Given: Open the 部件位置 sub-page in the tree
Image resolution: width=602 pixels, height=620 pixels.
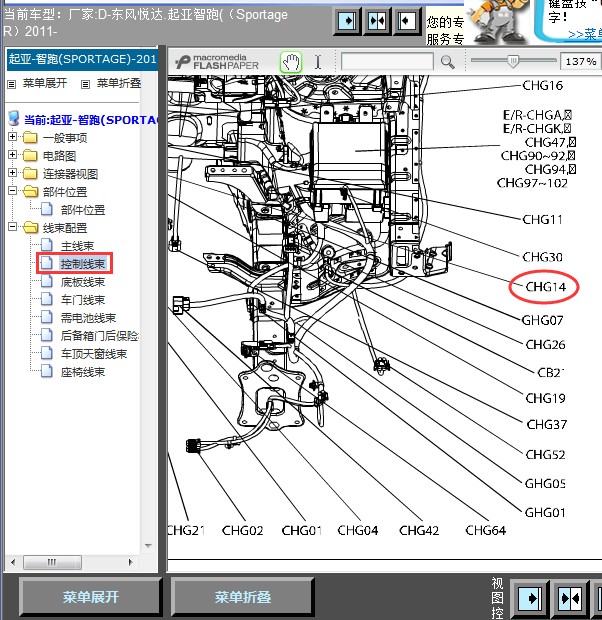Looking at the screenshot, I should click(x=83, y=210).
